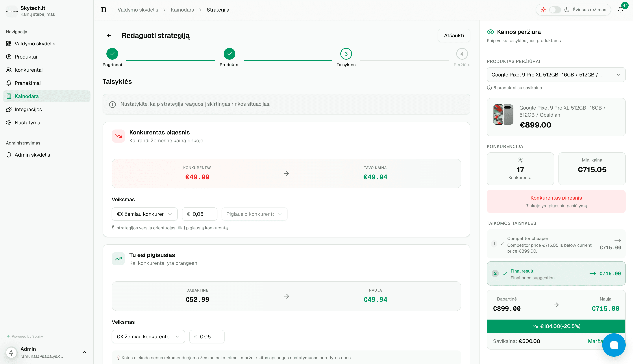This screenshot has width=633, height=364.
Task: Click the Final result rule row
Action: click(556, 273)
